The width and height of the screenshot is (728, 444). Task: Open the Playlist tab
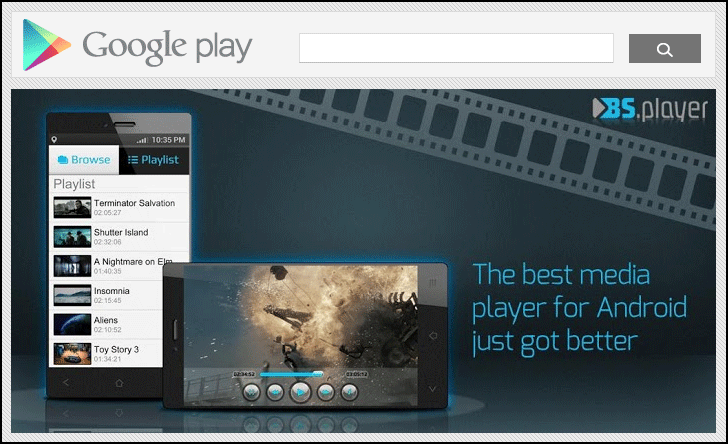(x=153, y=159)
